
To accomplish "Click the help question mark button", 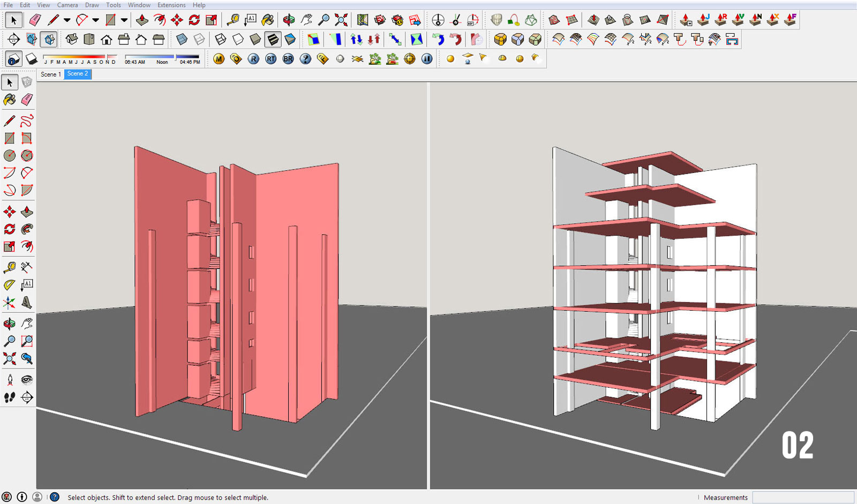I will 55,497.
